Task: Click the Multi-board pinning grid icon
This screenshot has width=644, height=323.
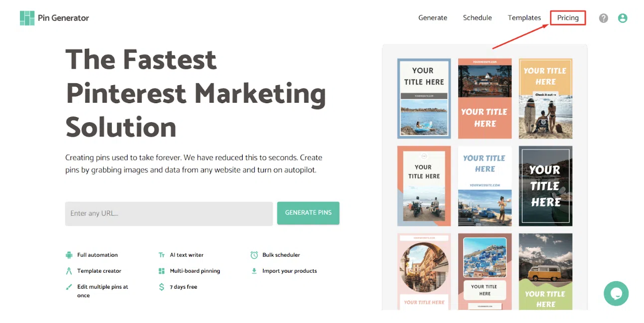Action: coord(161,271)
